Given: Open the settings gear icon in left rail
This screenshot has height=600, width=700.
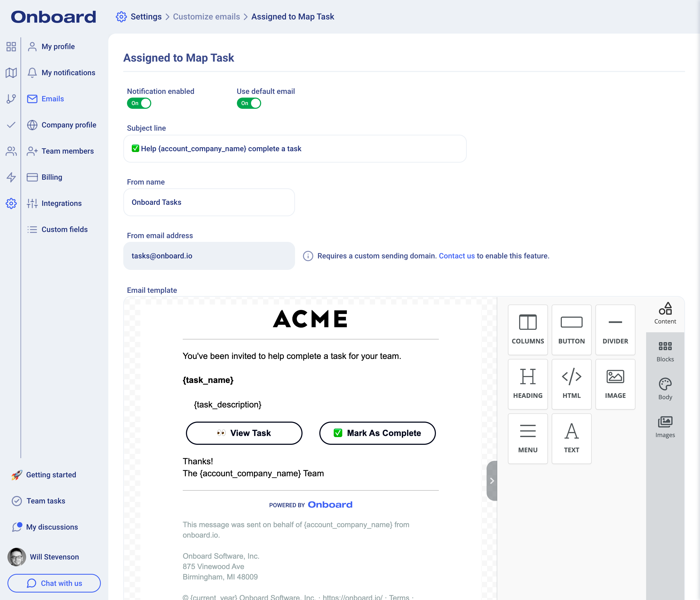Looking at the screenshot, I should pos(11,203).
